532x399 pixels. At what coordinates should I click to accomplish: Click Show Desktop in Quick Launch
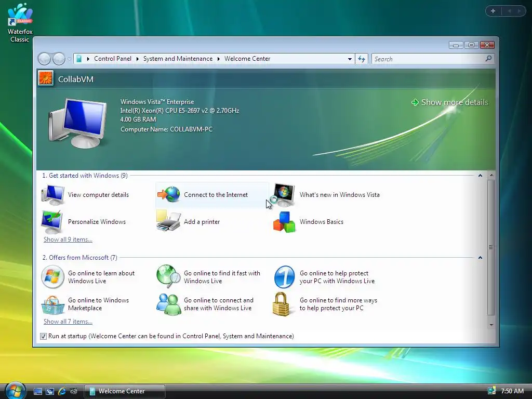coord(38,391)
